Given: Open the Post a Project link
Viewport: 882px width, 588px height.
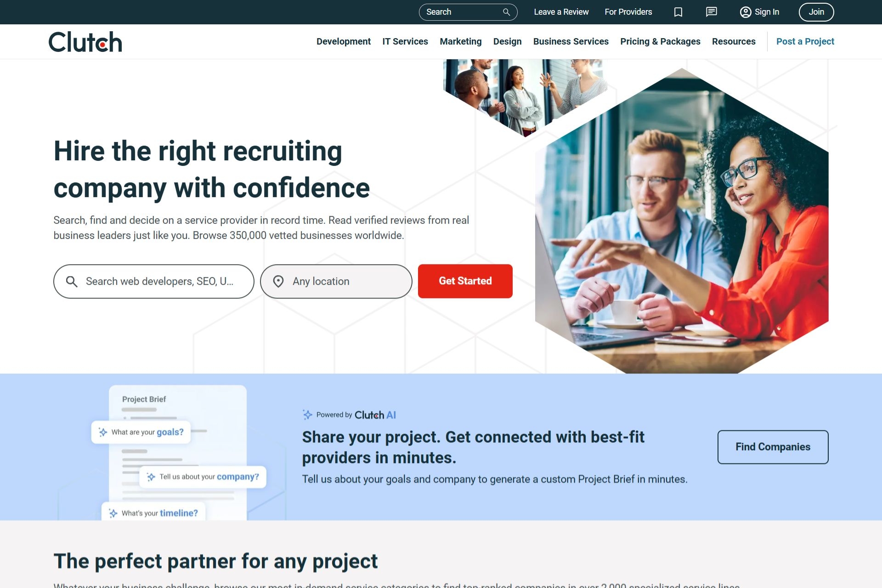Looking at the screenshot, I should pos(805,41).
